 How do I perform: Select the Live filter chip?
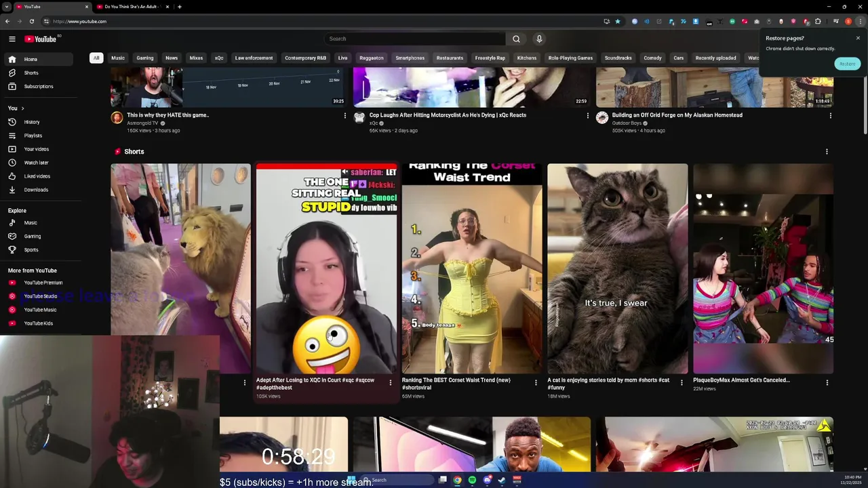342,58
